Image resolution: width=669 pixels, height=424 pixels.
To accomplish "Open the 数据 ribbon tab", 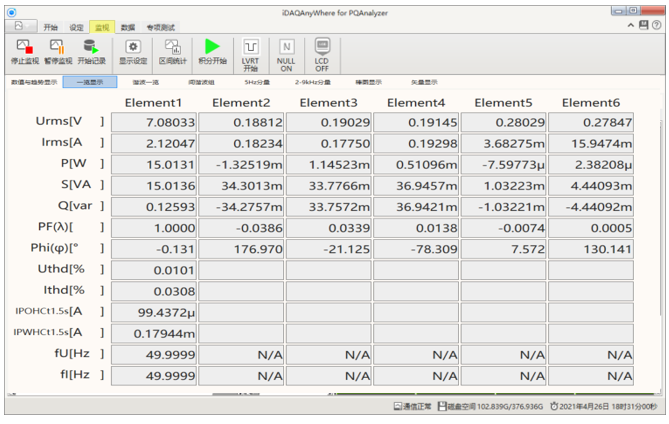I will pos(128,27).
